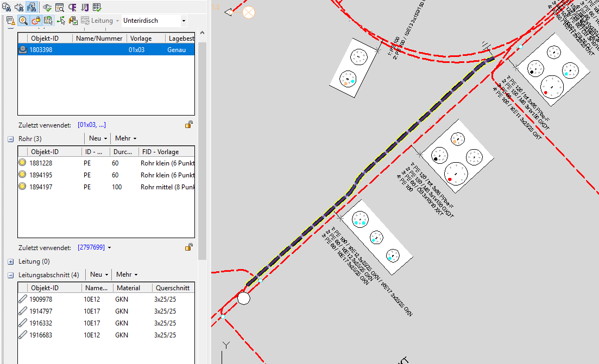Image resolution: width=599 pixels, height=364 pixels.
Task: Click the handshake with green check icon
Action: point(47,7)
